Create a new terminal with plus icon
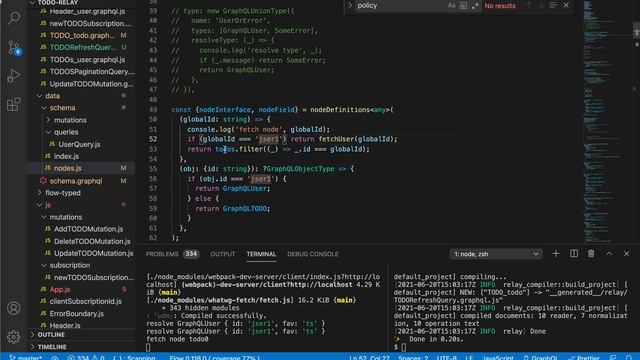 click(x=556, y=254)
